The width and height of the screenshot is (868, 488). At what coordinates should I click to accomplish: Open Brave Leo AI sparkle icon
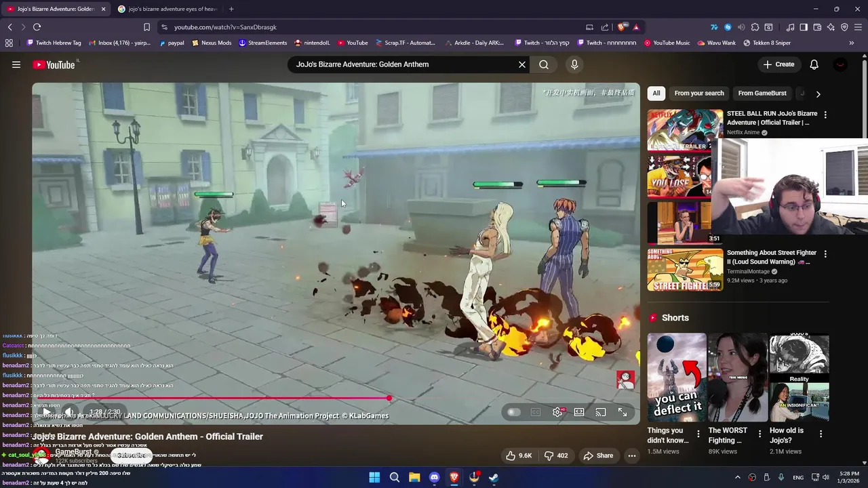[x=831, y=27]
